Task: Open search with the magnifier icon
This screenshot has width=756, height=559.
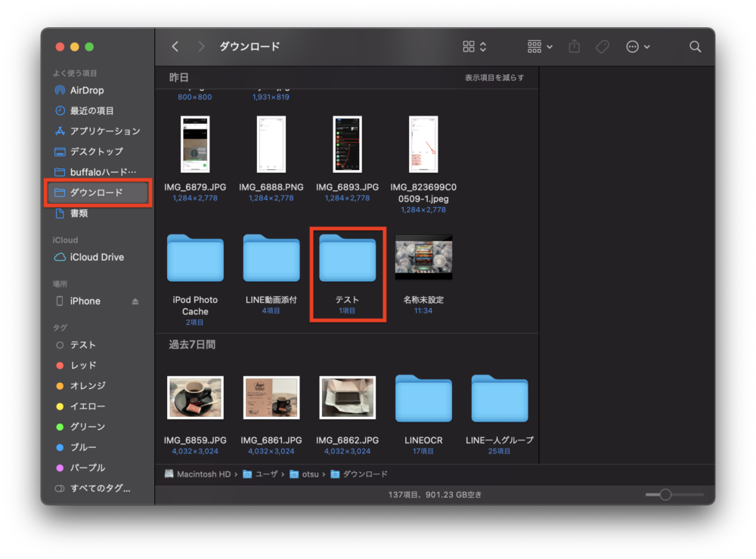Action: coord(695,47)
